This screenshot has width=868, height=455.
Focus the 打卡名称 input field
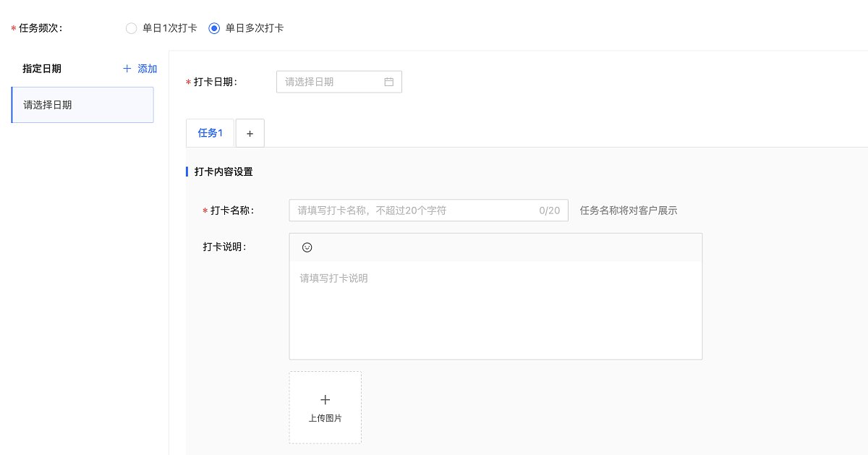428,211
